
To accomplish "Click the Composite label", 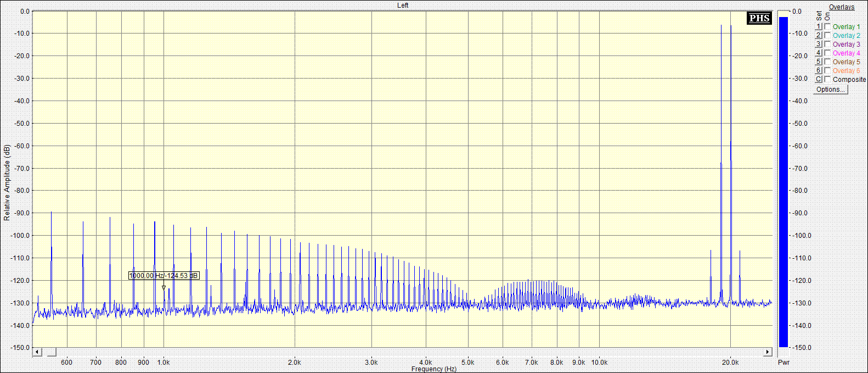I will pyautogui.click(x=849, y=79).
